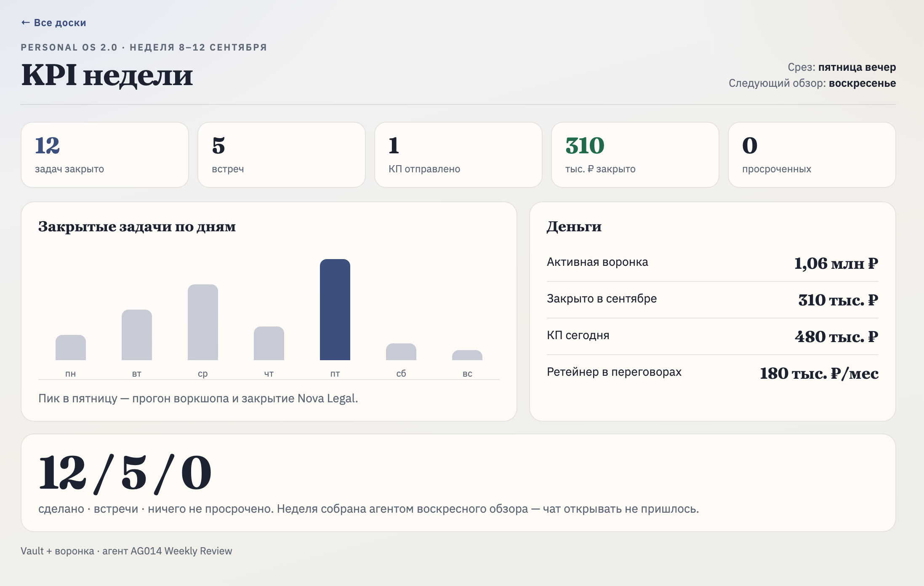The image size is (924, 586).
Task: Open the '5 встреч' card
Action: tap(282, 155)
